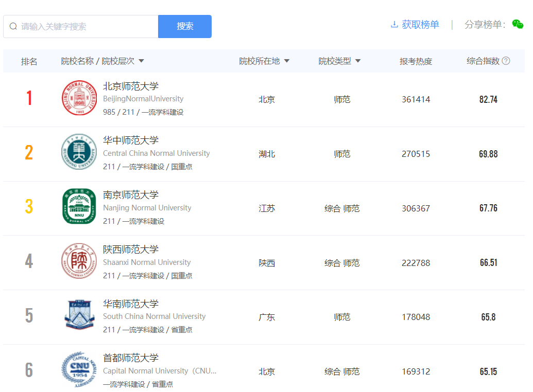Expand the 院校所在地 filter dropdown
Screen dimensions: 533x392
click(x=287, y=61)
